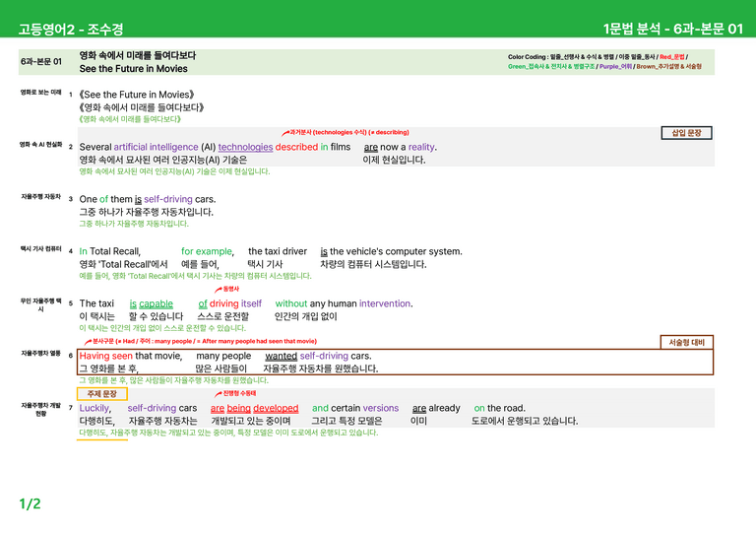Click the green translation line beginning "예를 들어, 영화"
Image resolution: width=756 pixels, height=535 pixels.
click(x=195, y=276)
